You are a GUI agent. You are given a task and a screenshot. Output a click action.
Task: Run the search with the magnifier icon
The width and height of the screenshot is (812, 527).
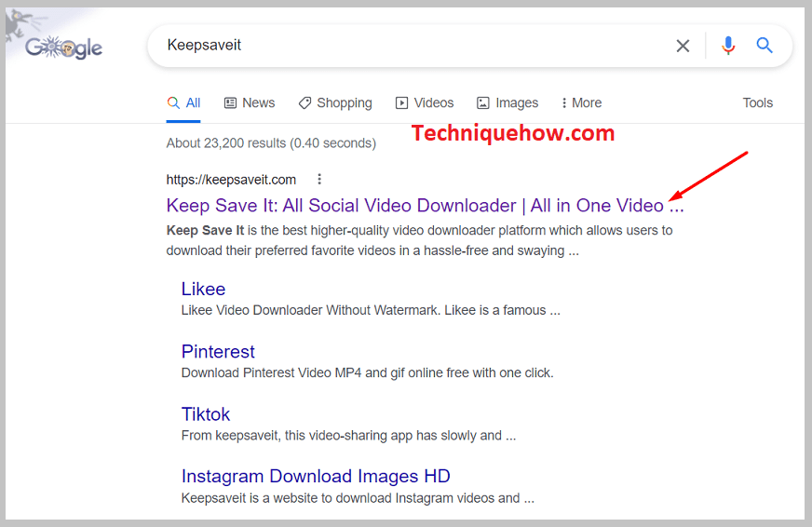(765, 46)
